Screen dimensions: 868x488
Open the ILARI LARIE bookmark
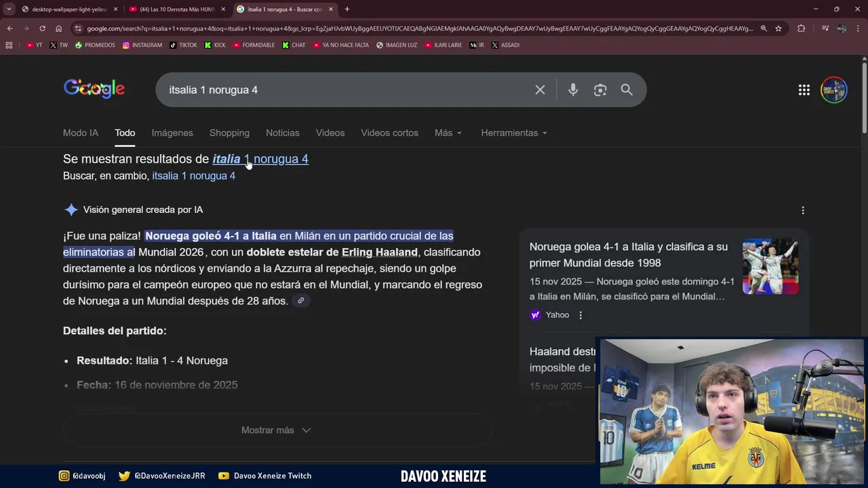443,45
